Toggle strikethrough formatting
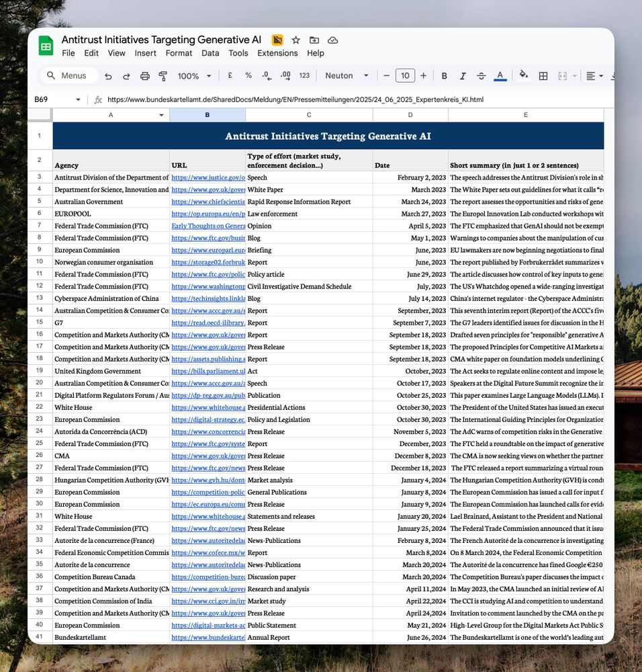 point(481,76)
